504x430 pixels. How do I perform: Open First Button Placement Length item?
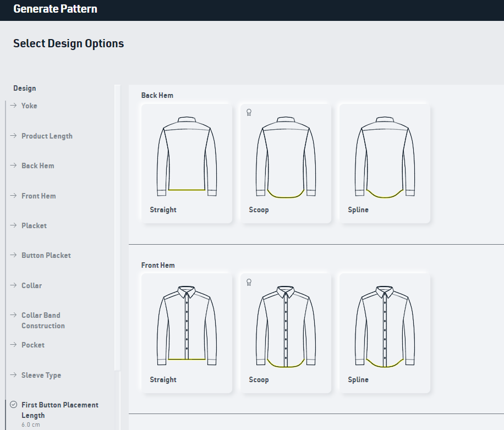pyautogui.click(x=60, y=410)
